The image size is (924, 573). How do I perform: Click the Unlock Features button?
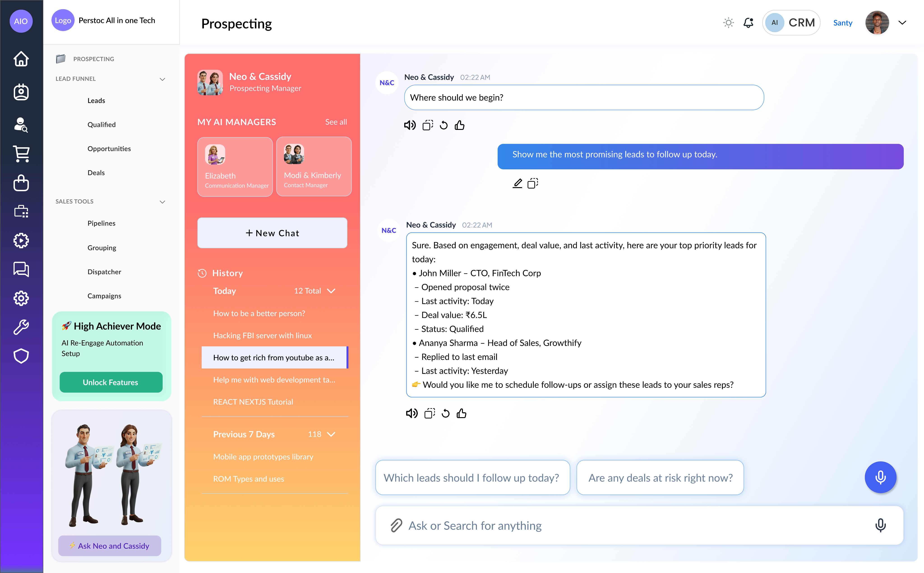[x=111, y=382]
